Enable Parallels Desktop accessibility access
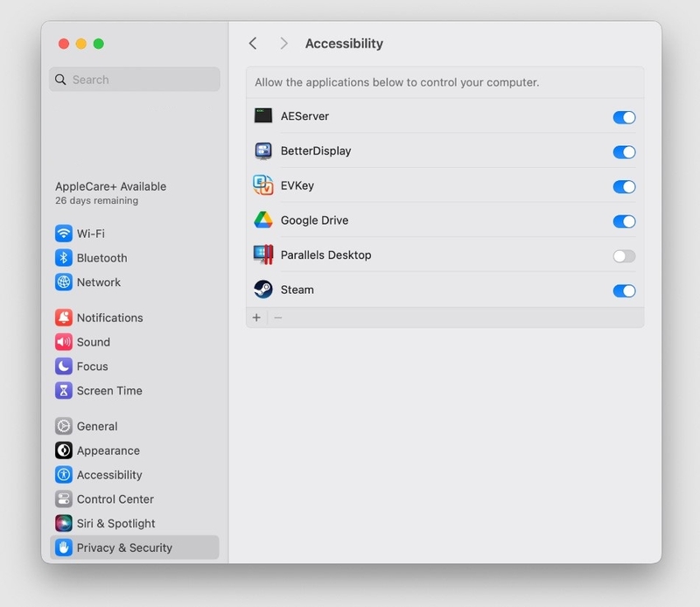Viewport: 700px width, 607px height. [624, 256]
